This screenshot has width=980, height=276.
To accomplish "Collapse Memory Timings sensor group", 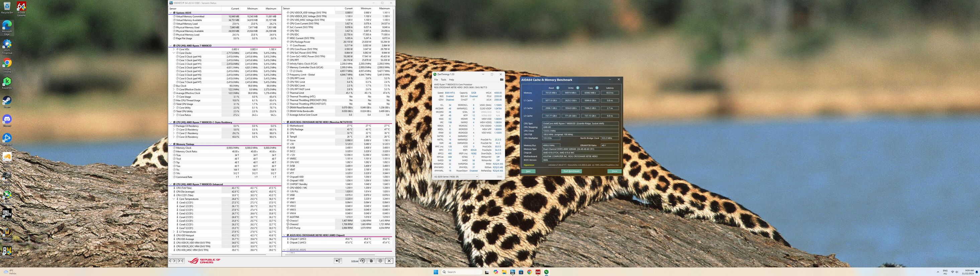I will point(171,144).
